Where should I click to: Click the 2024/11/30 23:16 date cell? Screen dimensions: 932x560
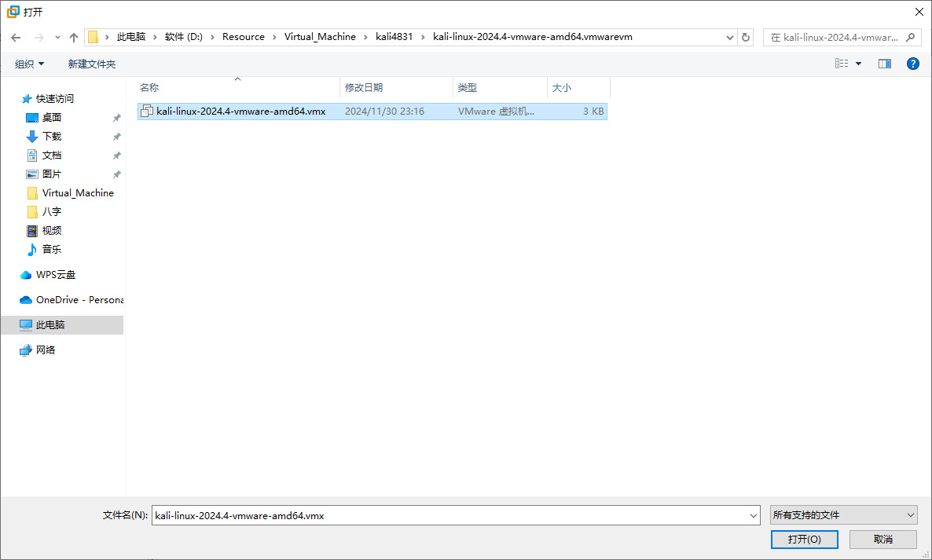(384, 111)
